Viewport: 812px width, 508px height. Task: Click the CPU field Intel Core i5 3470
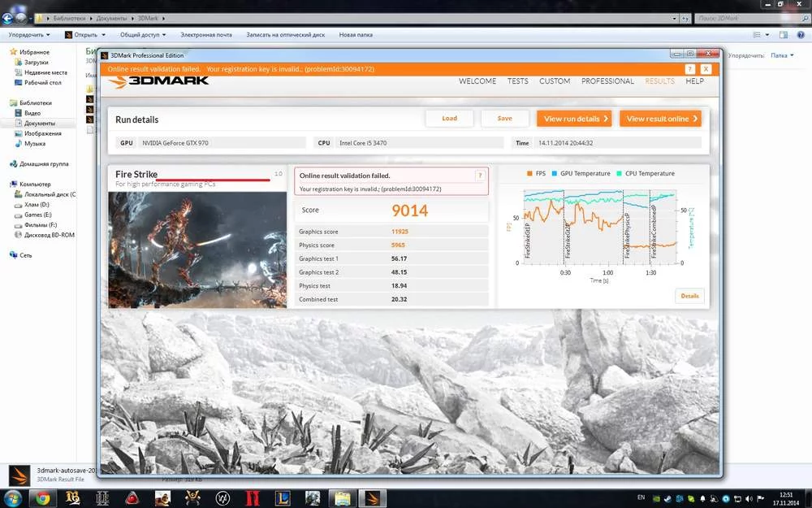(x=420, y=143)
